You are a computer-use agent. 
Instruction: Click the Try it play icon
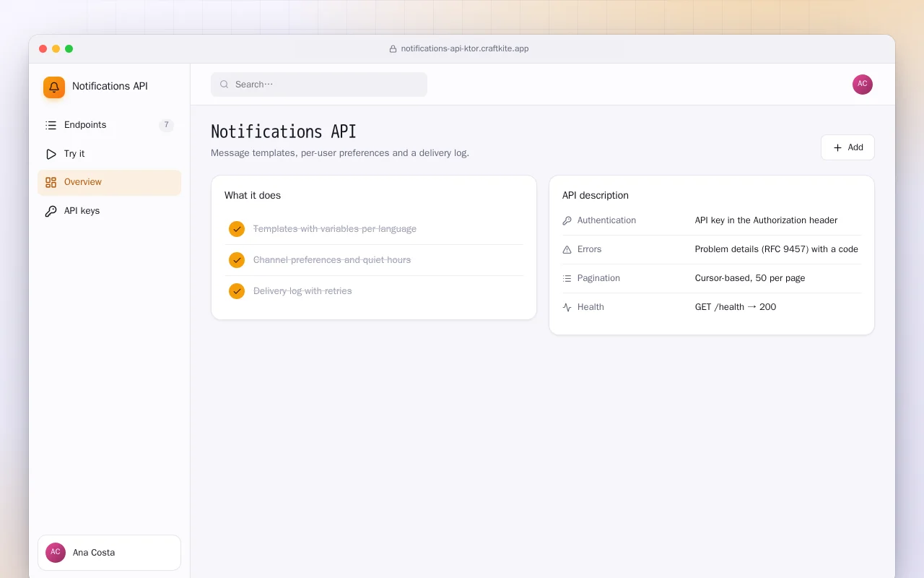(x=51, y=154)
